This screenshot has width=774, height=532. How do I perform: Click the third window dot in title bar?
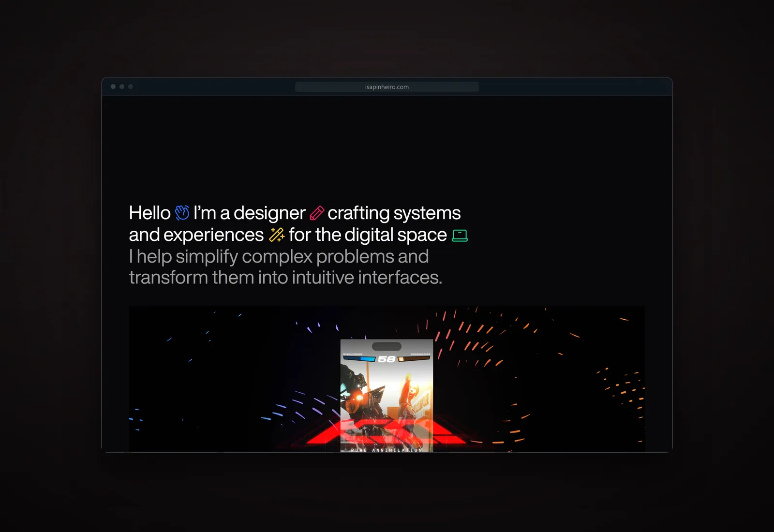point(131,87)
